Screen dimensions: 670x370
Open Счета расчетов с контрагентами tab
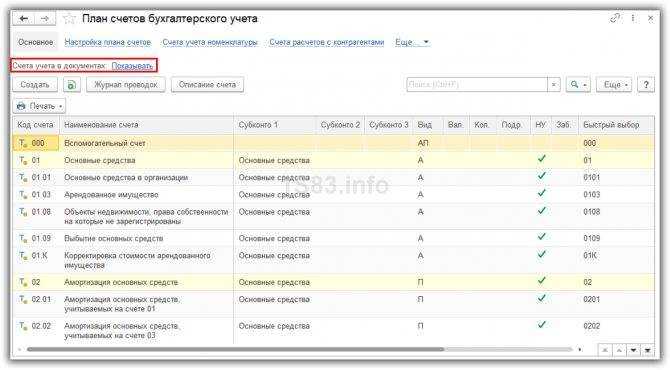coord(327,42)
